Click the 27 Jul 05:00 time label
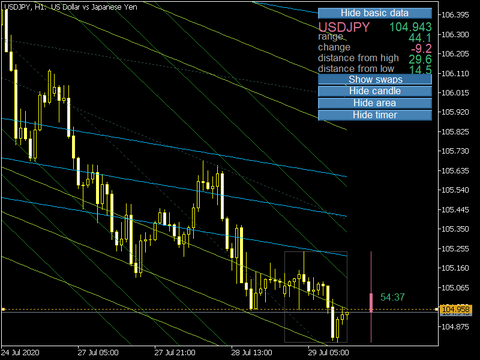Screen dimensions: 480x360 [98, 353]
